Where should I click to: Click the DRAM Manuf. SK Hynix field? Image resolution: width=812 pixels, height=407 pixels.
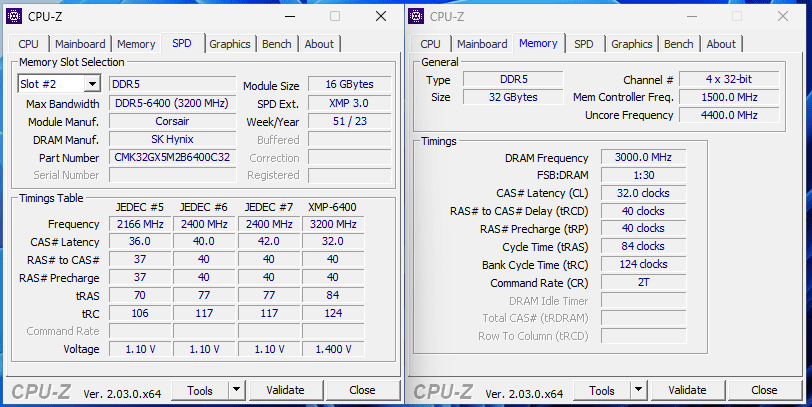tap(172, 139)
